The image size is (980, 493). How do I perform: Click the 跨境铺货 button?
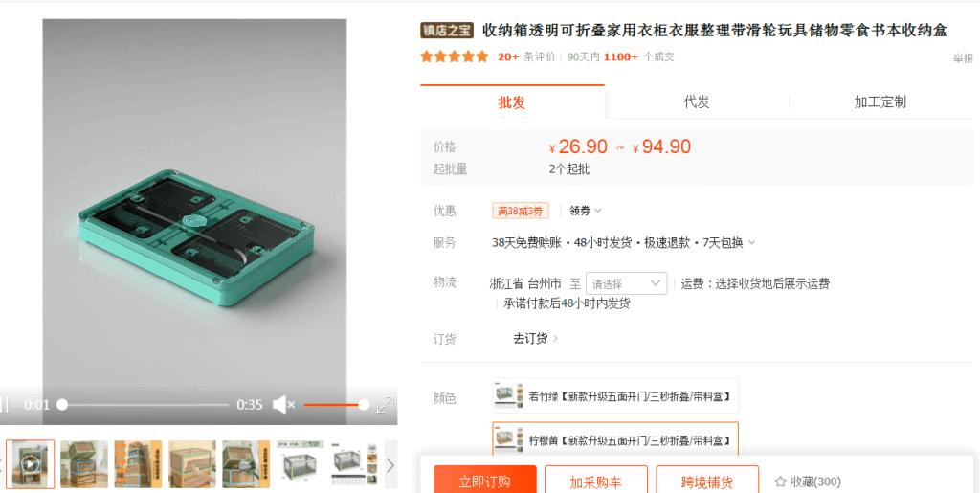[707, 482]
